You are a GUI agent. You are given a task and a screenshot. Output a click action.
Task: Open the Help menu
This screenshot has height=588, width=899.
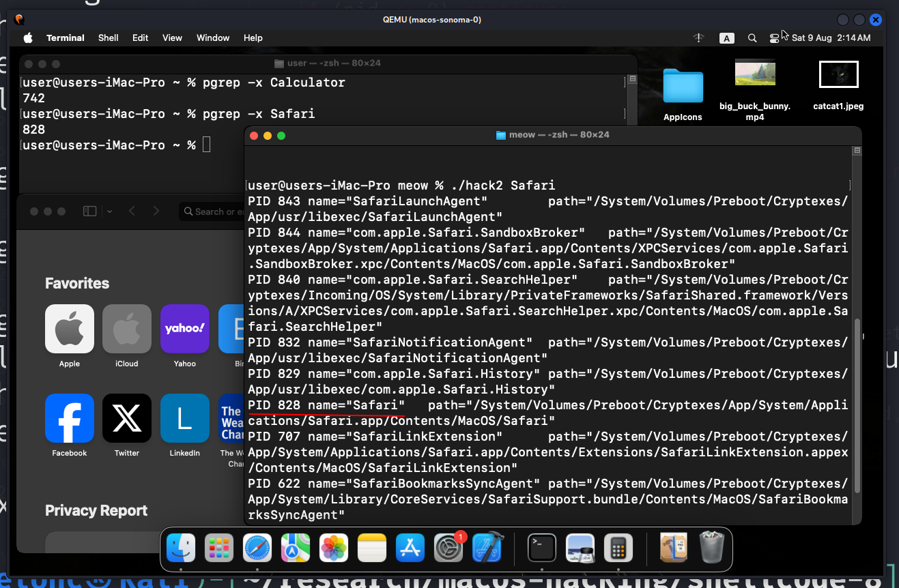pos(253,38)
